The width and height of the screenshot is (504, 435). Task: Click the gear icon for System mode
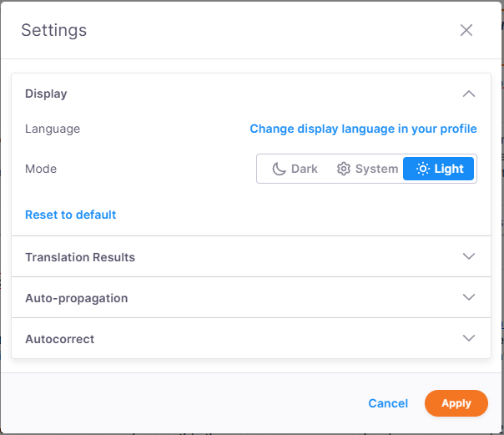343,169
